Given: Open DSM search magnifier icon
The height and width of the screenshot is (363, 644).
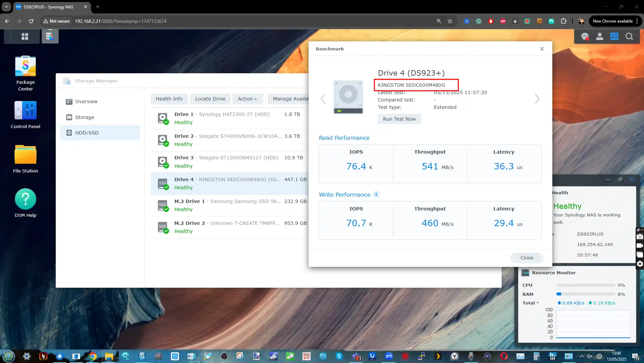Looking at the screenshot, I should click(629, 36).
